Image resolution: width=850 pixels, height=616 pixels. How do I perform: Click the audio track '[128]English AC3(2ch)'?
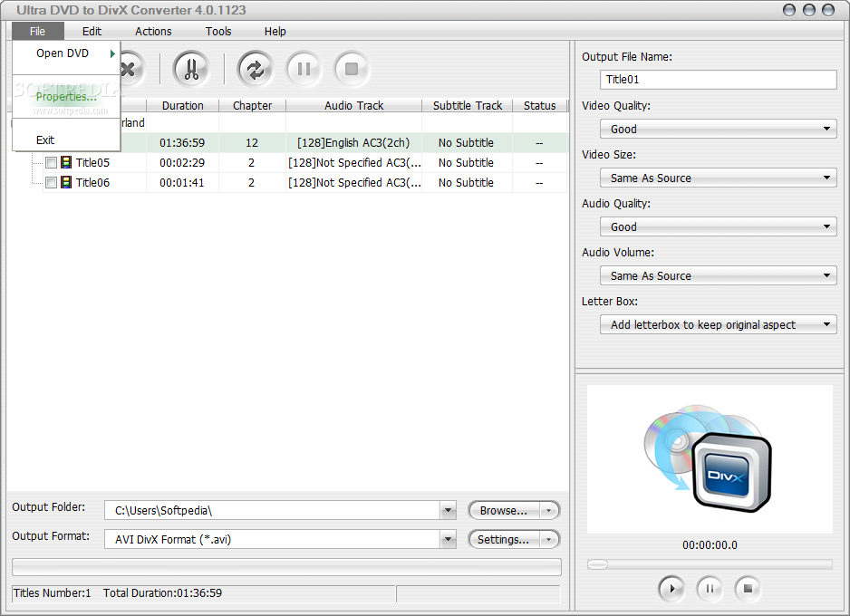[353, 142]
